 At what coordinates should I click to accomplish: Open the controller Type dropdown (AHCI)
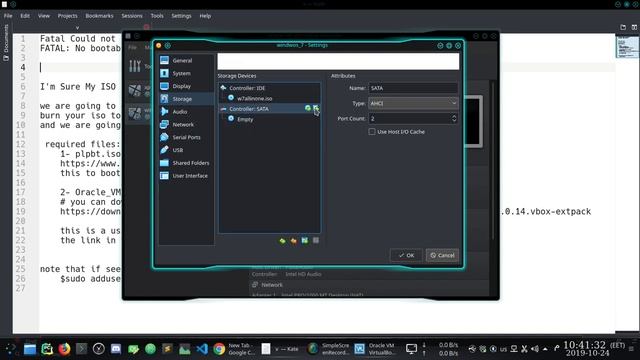pos(413,103)
